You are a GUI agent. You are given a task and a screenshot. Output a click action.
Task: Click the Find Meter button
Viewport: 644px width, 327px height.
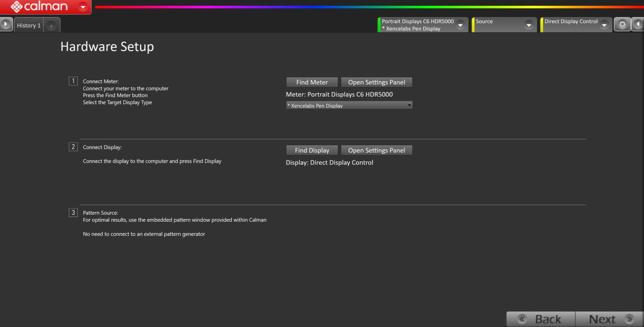point(312,82)
